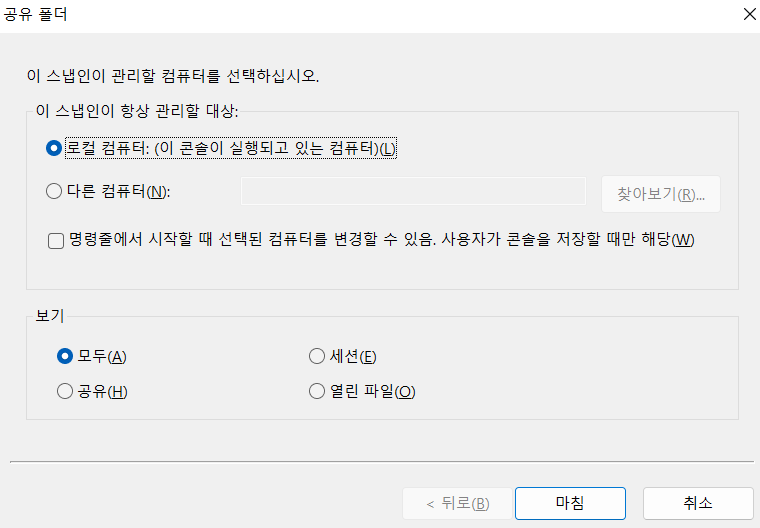Select the 세션 view radio button
760x528 pixels.
[x=317, y=356]
